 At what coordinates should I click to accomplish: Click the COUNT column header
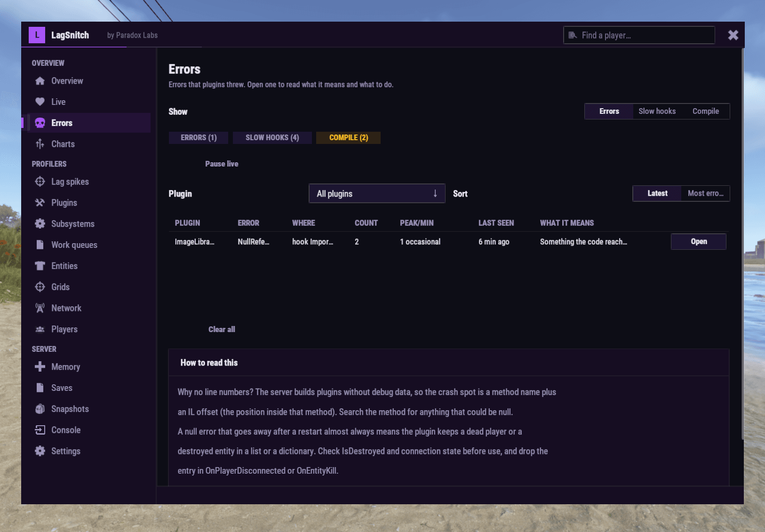366,223
